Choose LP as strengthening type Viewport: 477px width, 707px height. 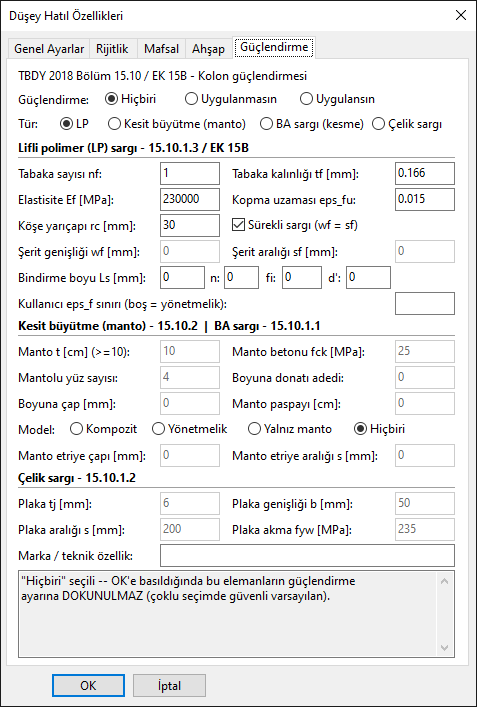click(75, 124)
